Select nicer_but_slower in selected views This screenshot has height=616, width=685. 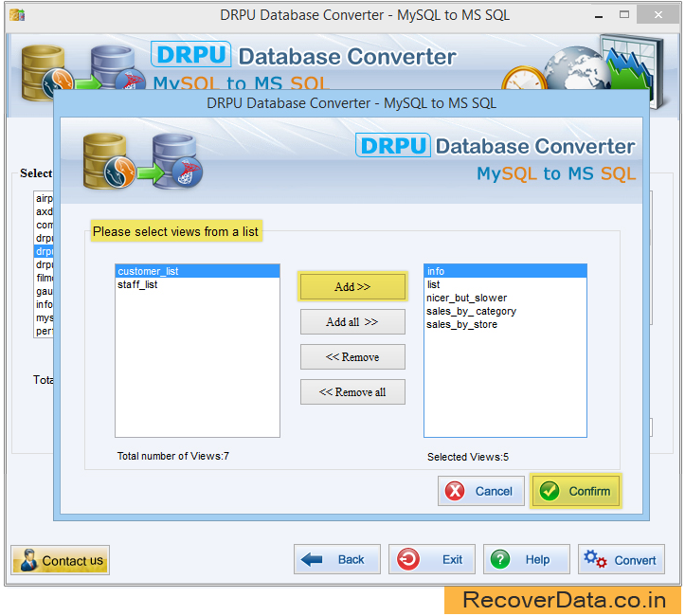click(505, 298)
